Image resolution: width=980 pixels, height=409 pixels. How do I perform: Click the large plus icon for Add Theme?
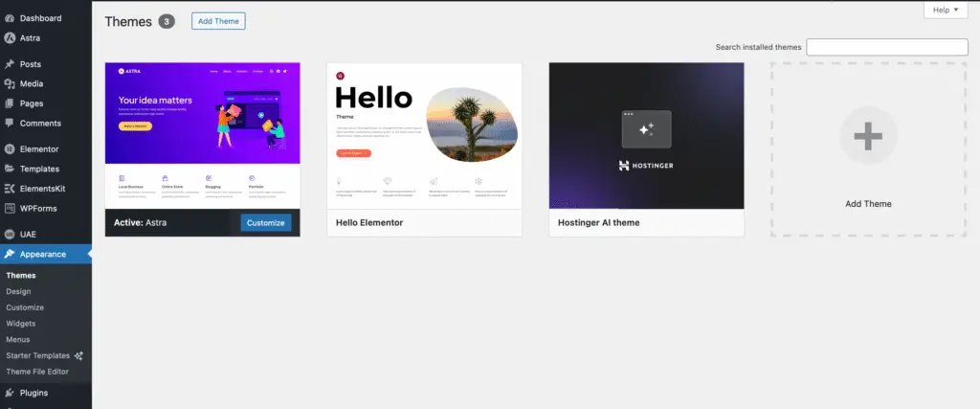[x=868, y=136]
